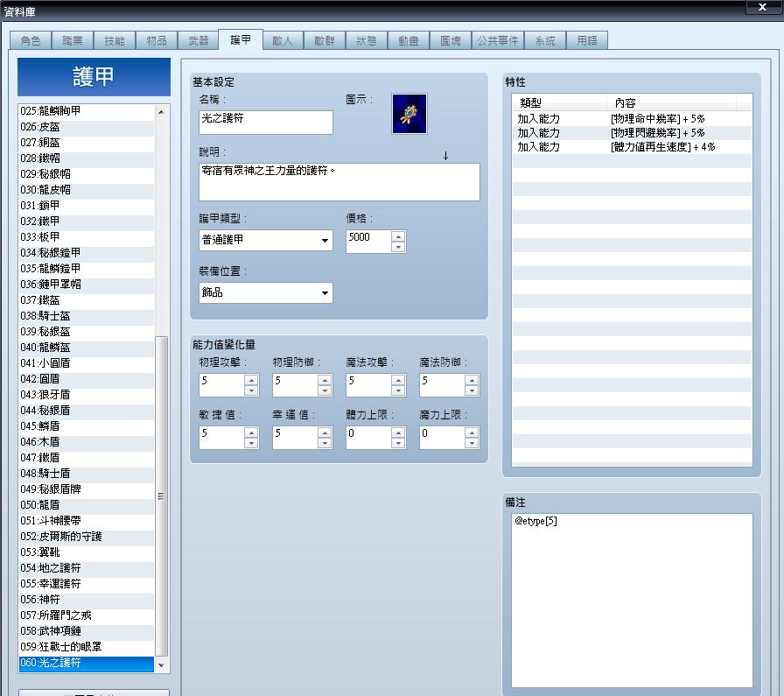Increase 魔法攻擊 value with up arrow

click(398, 380)
